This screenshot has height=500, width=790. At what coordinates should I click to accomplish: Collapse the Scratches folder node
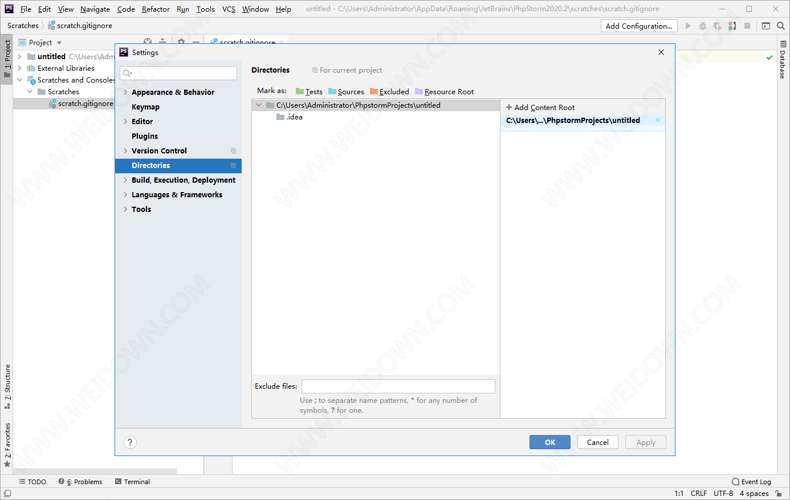click(x=30, y=92)
